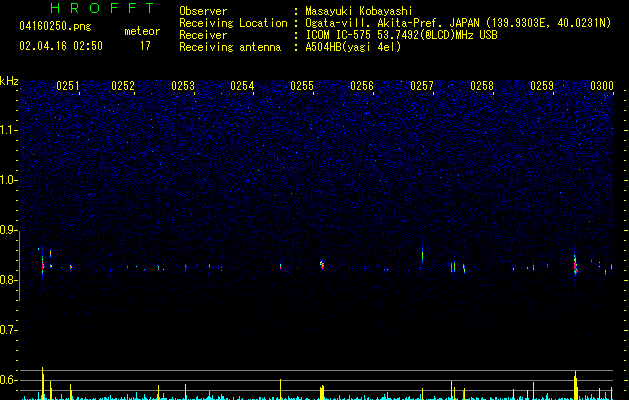Click the 0251 time marker
The height and width of the screenshot is (400, 629).
click(x=68, y=86)
